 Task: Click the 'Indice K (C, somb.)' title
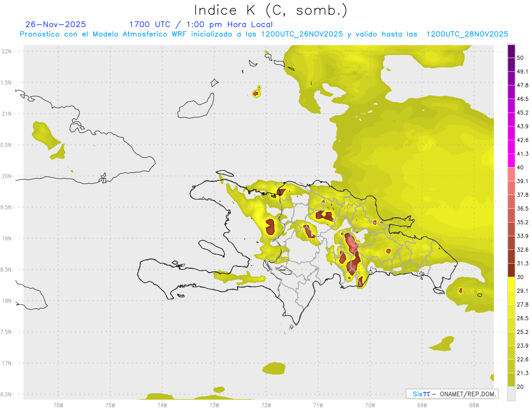point(270,10)
